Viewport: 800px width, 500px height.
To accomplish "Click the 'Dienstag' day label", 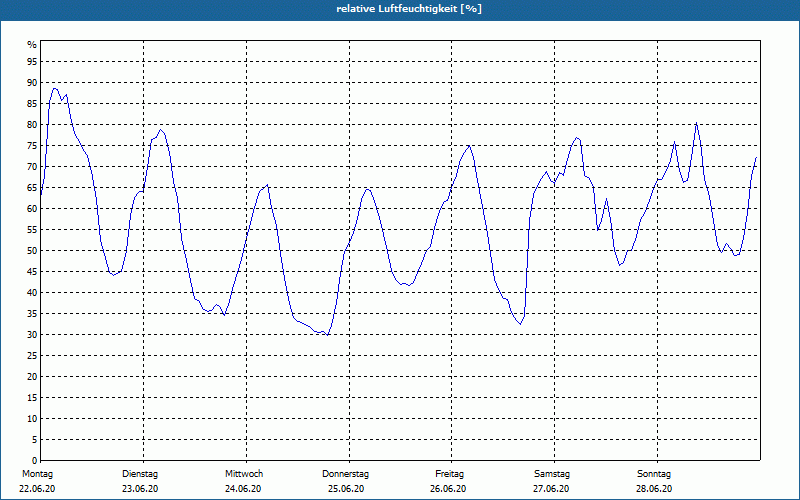I will click(x=140, y=474).
